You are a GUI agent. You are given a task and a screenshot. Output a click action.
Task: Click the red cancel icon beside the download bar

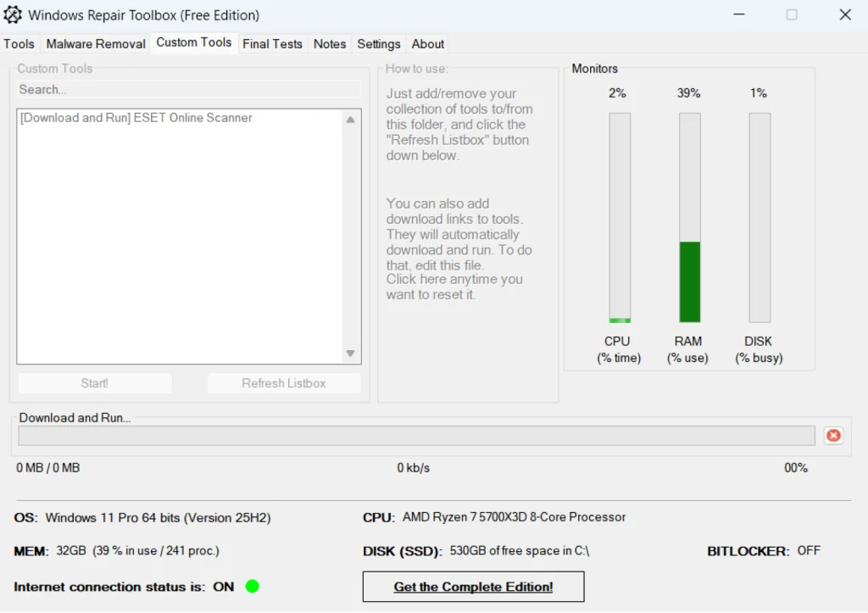[833, 435]
